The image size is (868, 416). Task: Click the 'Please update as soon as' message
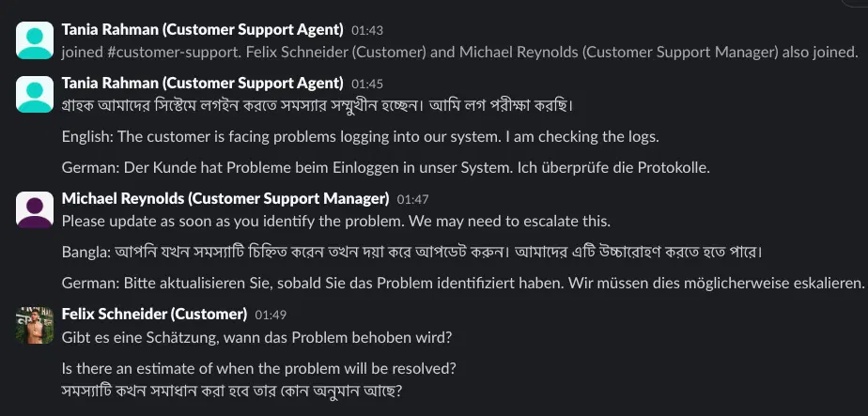tap(336, 222)
